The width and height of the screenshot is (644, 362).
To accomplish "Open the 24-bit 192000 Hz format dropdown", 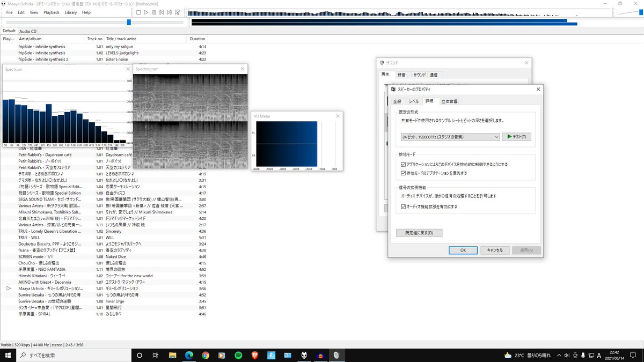I will pyautogui.click(x=450, y=137).
